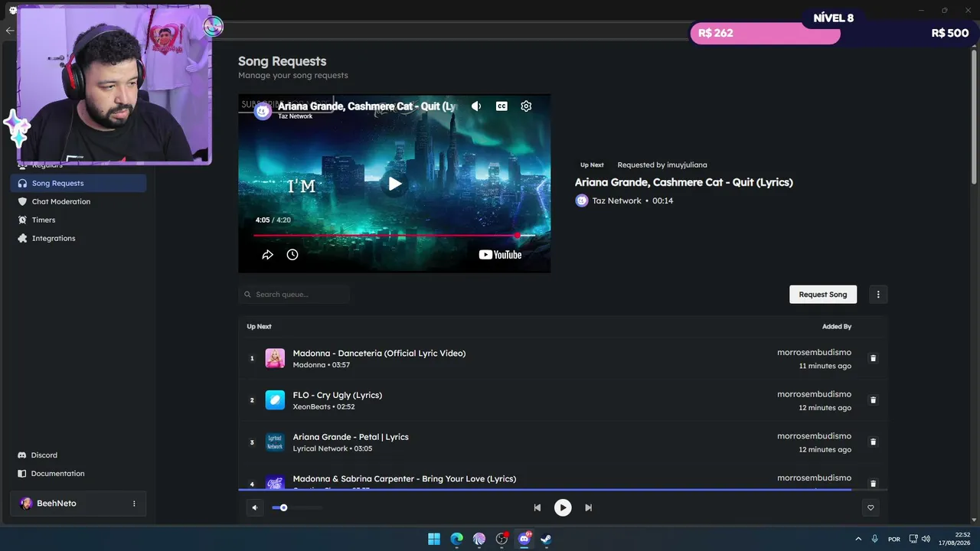The height and width of the screenshot is (551, 980).
Task: Click the Taz Network avatar beside the Up Next song
Action: (582, 201)
